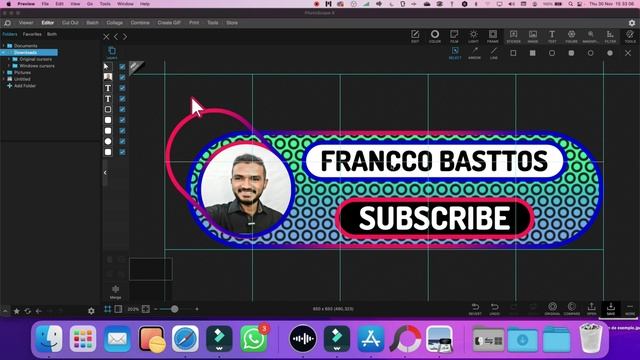Toggle visibility of first text layer

pyautogui.click(x=122, y=88)
